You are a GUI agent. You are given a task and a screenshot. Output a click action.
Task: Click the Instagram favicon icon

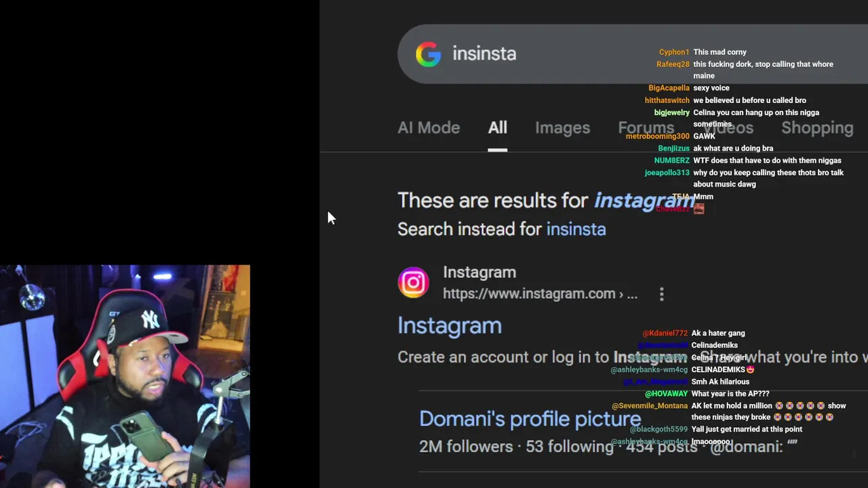[413, 283]
